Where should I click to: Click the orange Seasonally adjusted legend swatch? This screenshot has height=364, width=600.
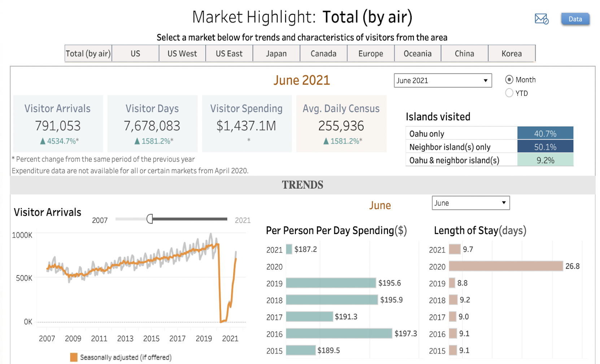coord(74,357)
